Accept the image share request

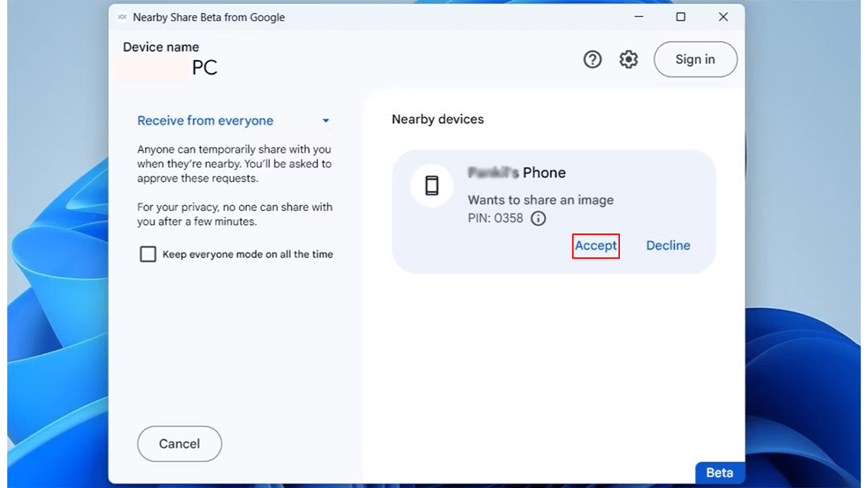pyautogui.click(x=596, y=246)
